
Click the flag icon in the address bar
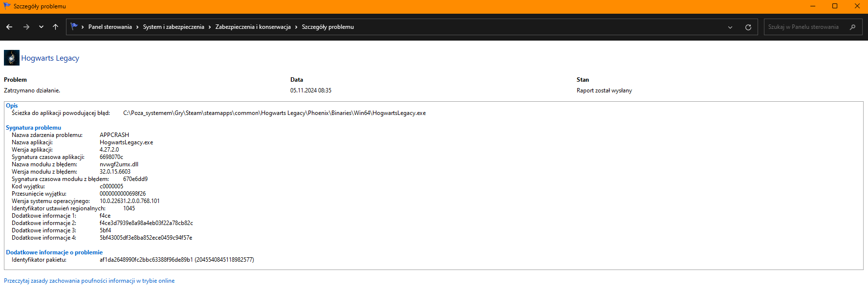click(x=74, y=26)
